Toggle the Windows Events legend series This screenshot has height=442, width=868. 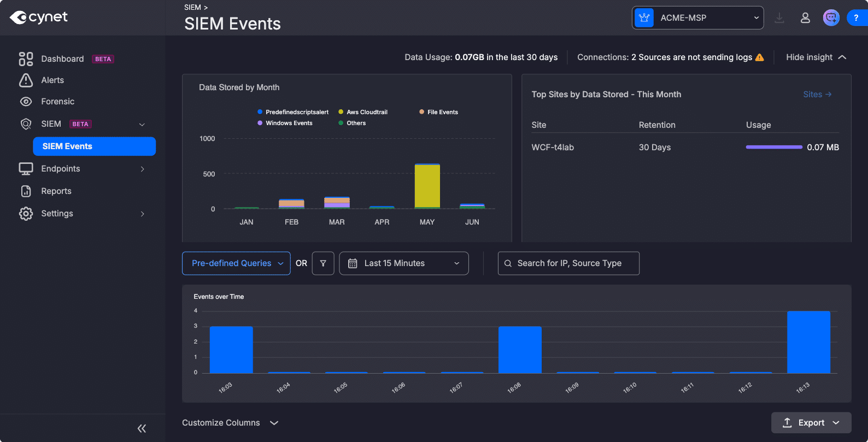[x=285, y=123]
